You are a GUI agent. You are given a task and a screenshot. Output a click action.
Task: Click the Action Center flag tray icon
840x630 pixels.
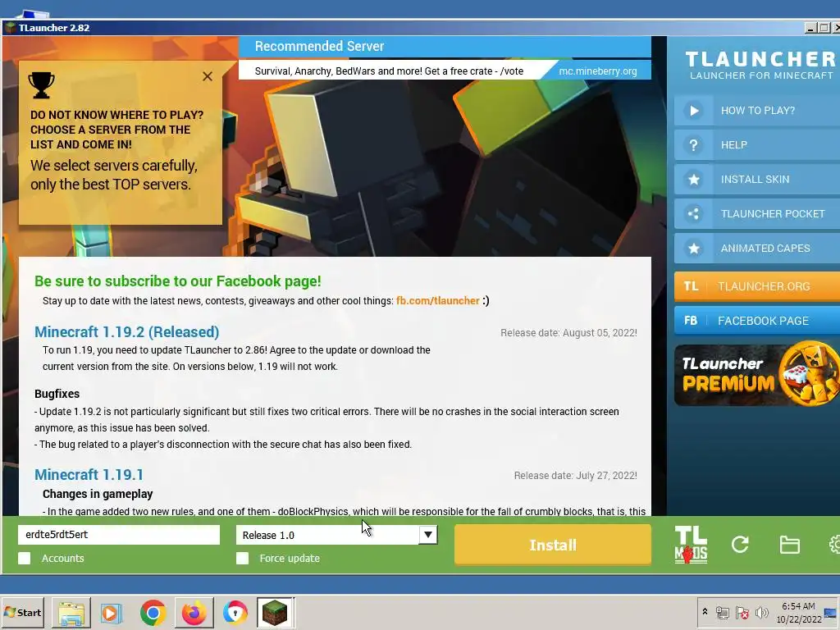point(742,612)
